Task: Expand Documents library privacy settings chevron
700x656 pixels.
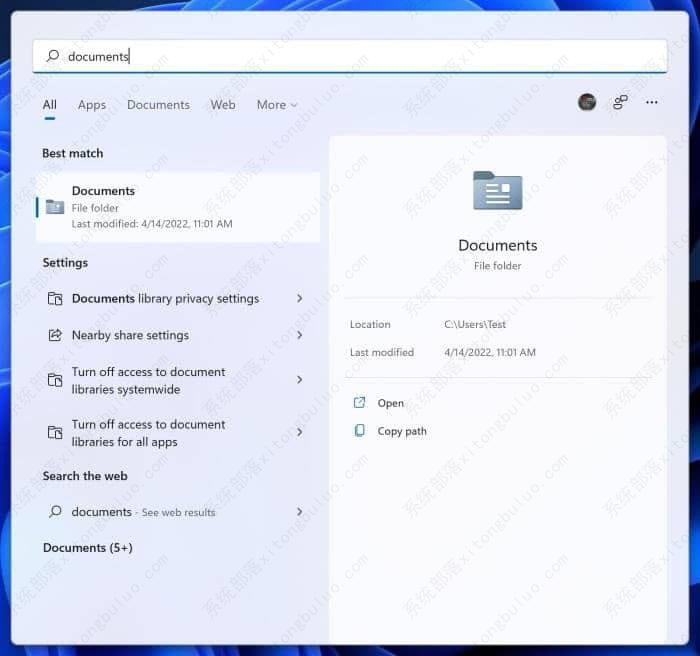Action: click(299, 298)
